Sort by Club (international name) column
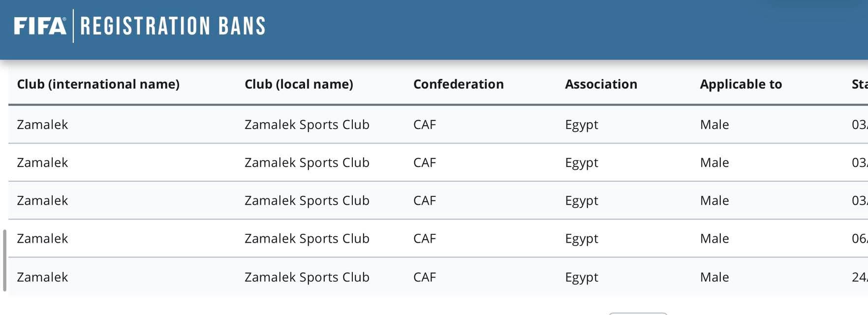 click(98, 84)
